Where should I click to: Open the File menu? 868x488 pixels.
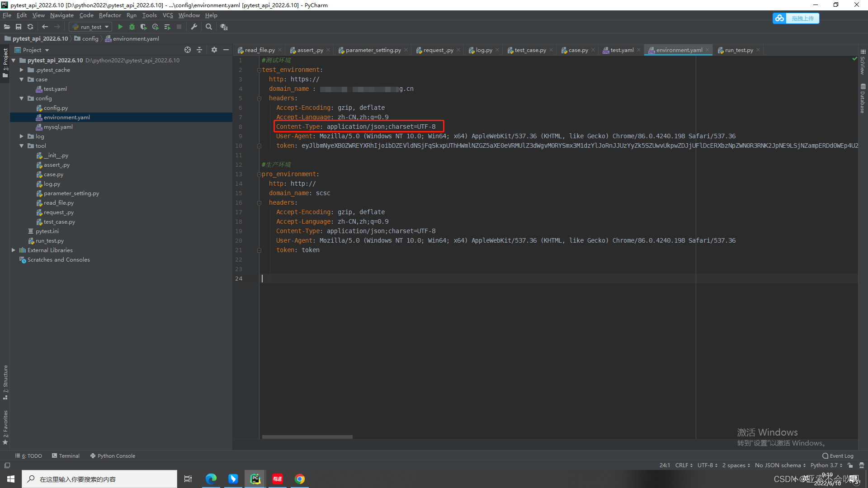(x=7, y=15)
